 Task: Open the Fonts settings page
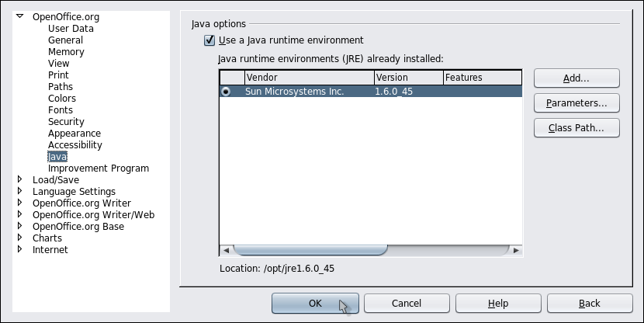click(61, 109)
